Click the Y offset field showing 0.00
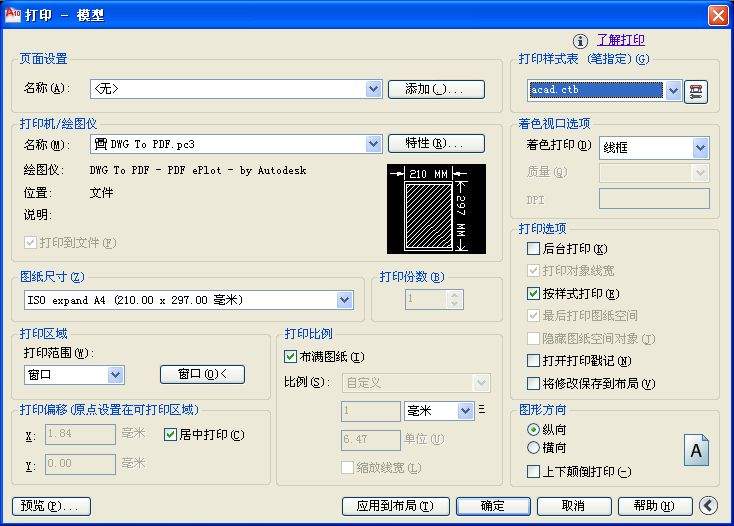The width and height of the screenshot is (734, 526). point(80,464)
